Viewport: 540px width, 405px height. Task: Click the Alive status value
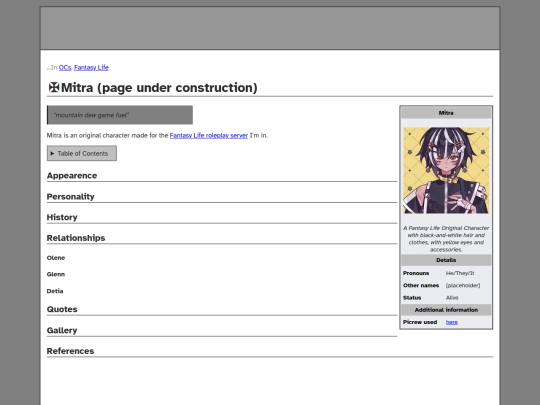point(452,298)
